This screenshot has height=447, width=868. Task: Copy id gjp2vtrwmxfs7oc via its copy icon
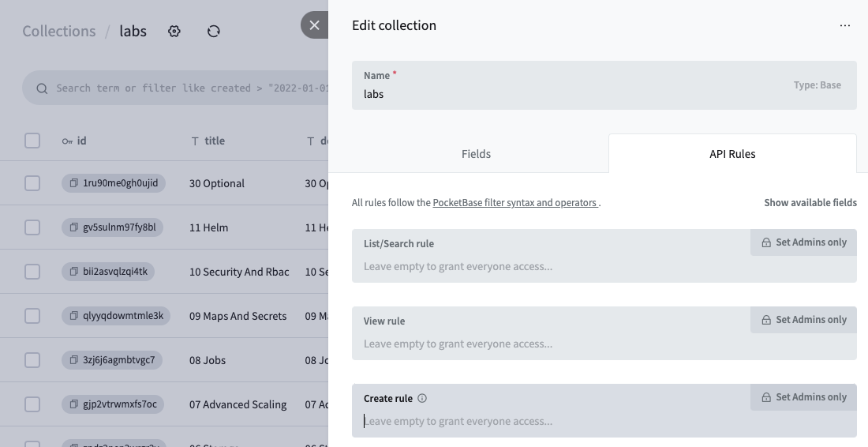73,404
